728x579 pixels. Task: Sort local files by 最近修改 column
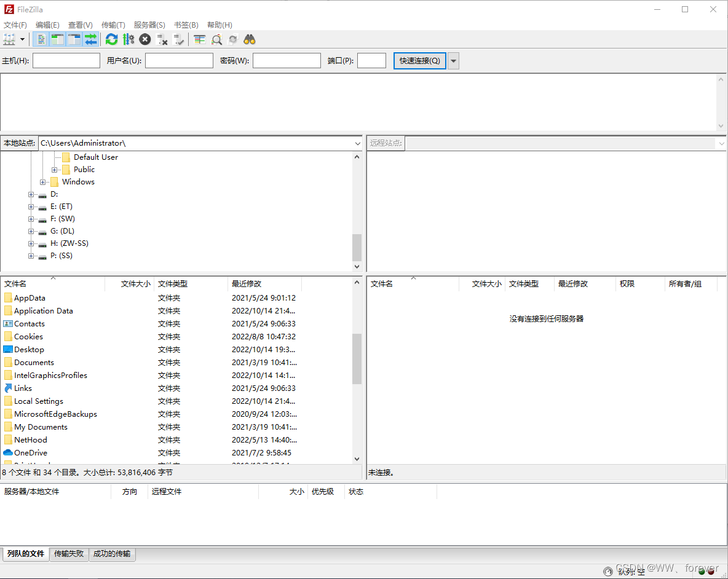click(264, 284)
